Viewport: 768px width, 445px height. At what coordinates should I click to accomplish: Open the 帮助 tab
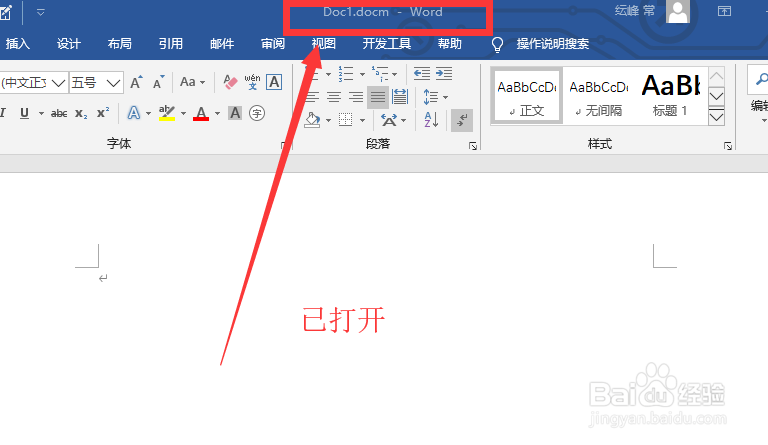click(x=450, y=44)
